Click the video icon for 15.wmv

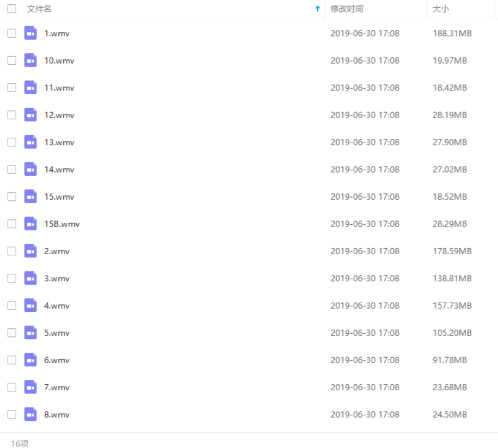(30, 197)
